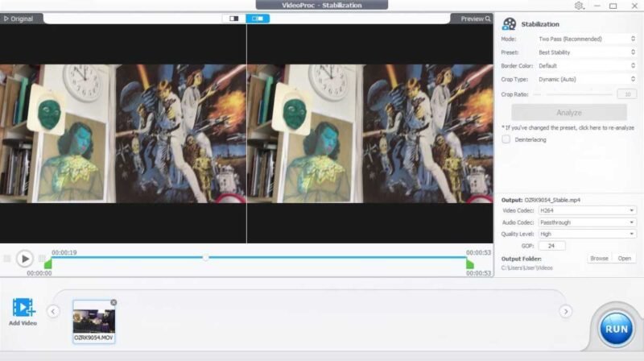644x361 pixels.
Task: Open the Preview magnifier button
Action: (x=475, y=19)
